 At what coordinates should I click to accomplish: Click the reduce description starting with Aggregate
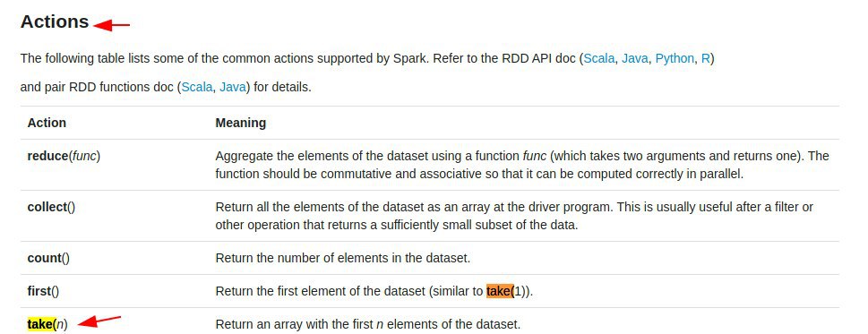pos(522,165)
